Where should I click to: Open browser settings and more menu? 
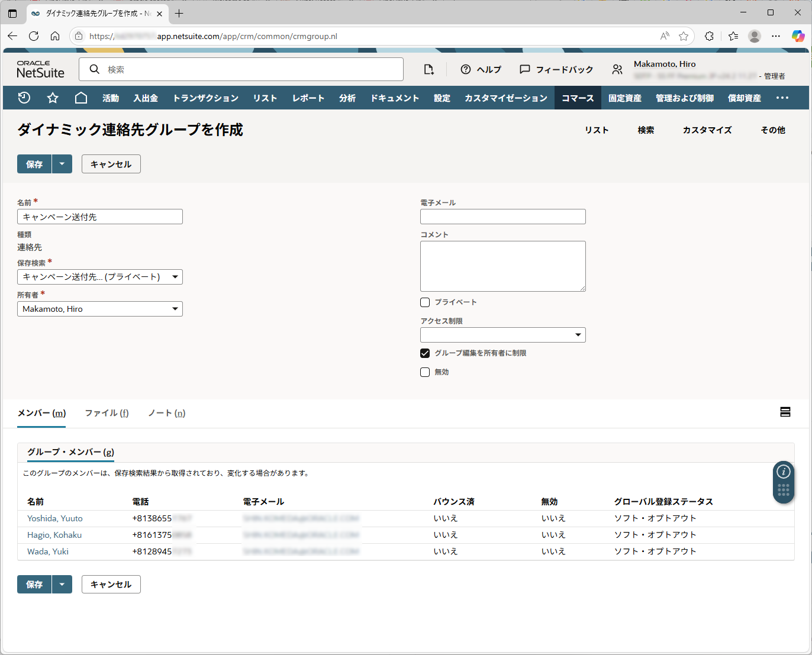pos(776,36)
